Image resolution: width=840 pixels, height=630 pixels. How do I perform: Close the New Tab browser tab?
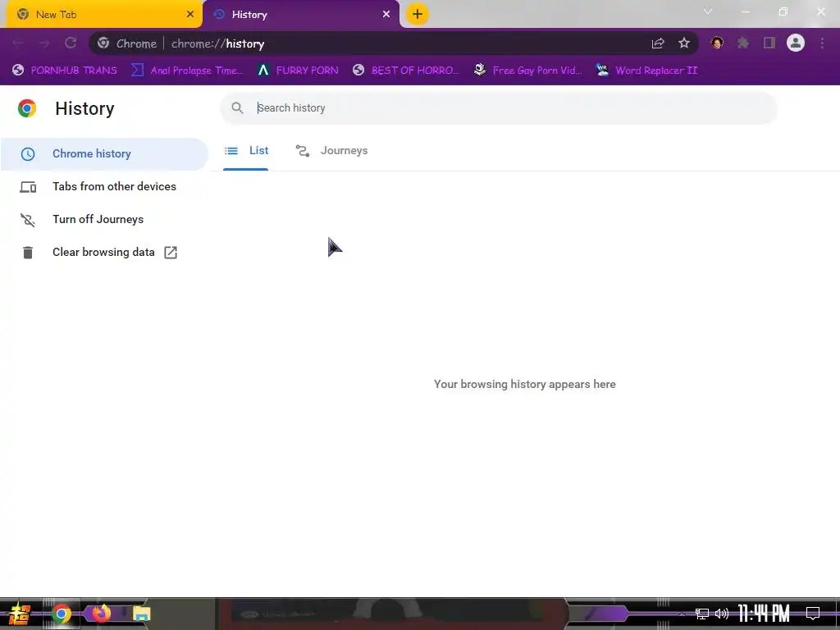pyautogui.click(x=190, y=15)
